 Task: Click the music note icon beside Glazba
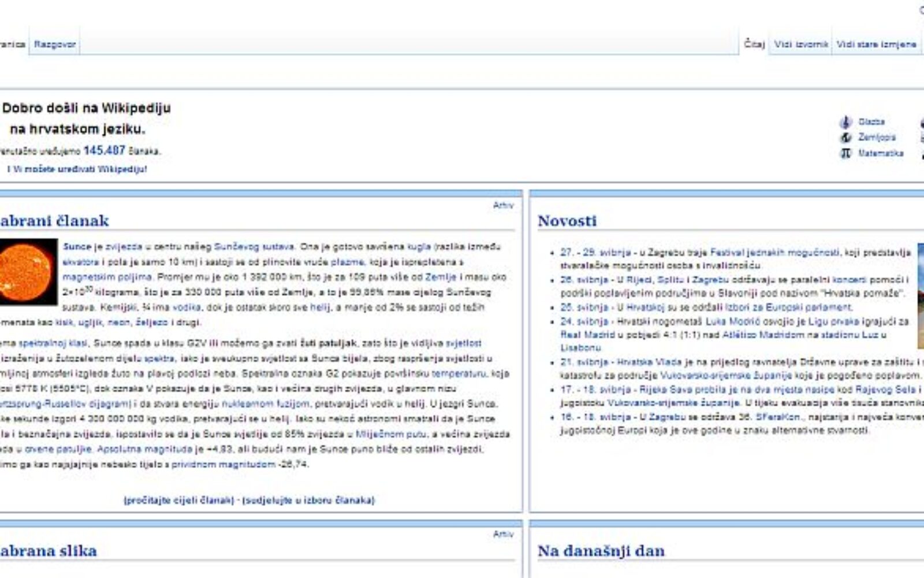(845, 122)
